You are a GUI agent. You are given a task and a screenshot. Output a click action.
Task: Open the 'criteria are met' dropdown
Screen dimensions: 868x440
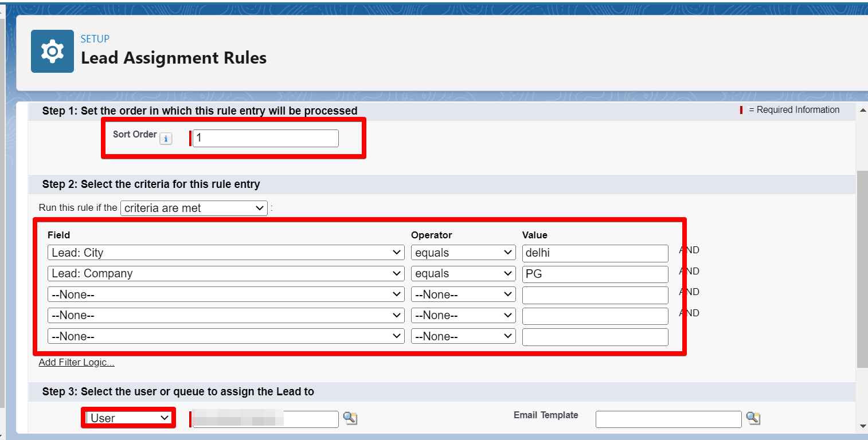pyautogui.click(x=193, y=208)
